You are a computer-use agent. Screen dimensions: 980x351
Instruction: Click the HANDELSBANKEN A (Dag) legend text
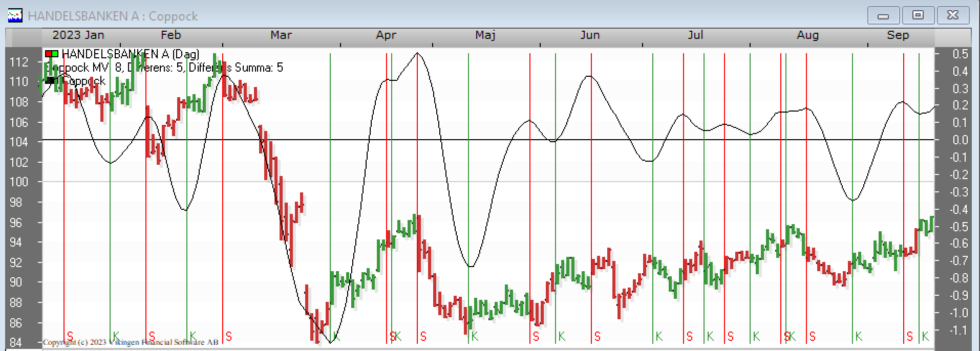pyautogui.click(x=130, y=54)
